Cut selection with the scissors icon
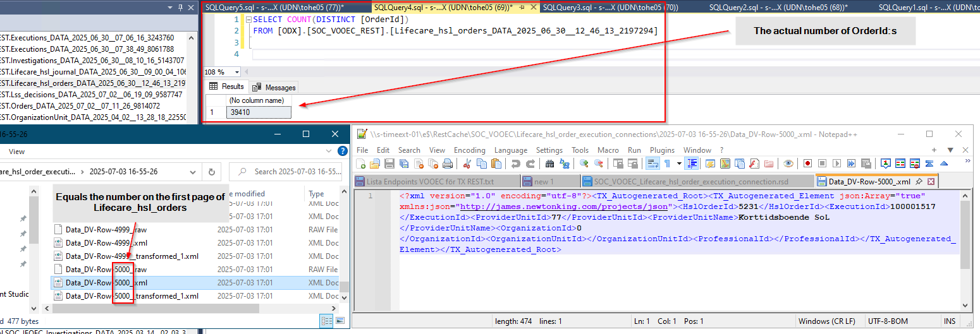The image size is (980, 334). (x=467, y=164)
